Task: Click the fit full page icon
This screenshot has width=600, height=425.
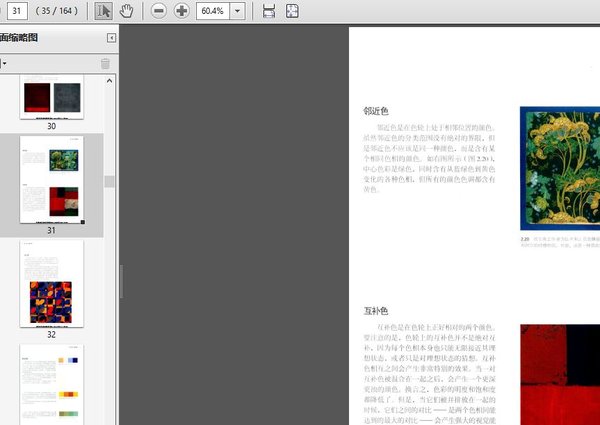Action: coord(292,11)
